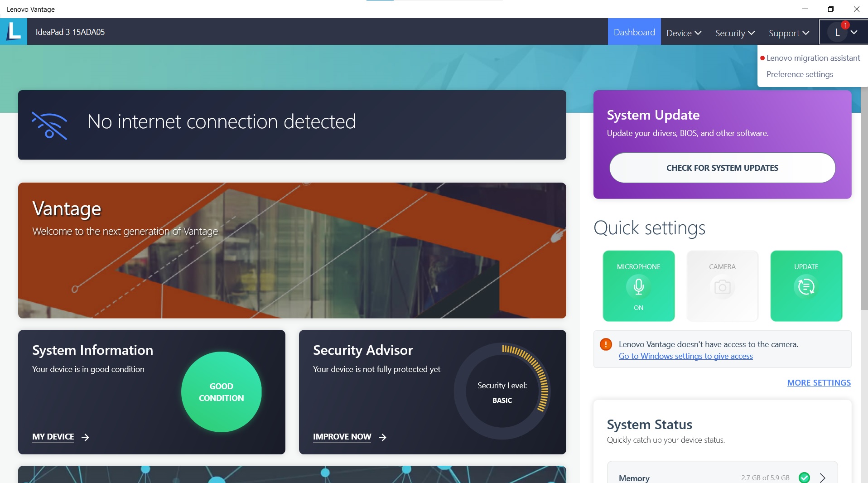
Task: Click the Vantage welcome banner
Action: point(292,251)
